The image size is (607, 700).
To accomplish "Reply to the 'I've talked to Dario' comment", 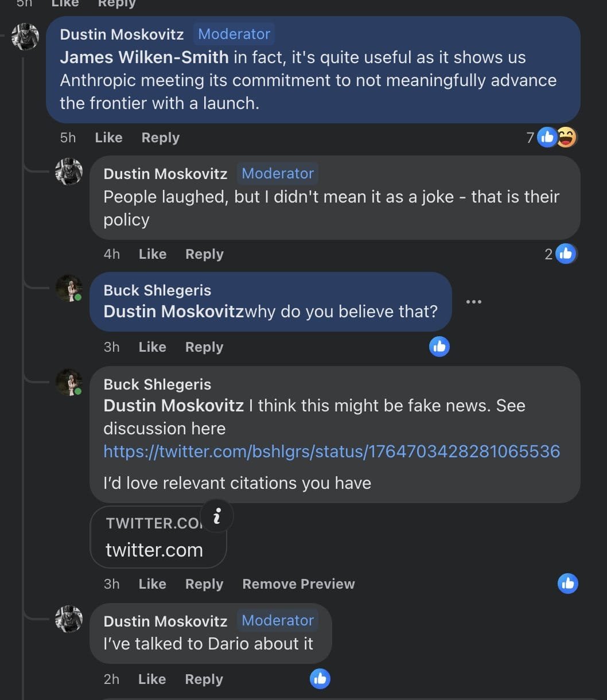I will click(x=204, y=679).
